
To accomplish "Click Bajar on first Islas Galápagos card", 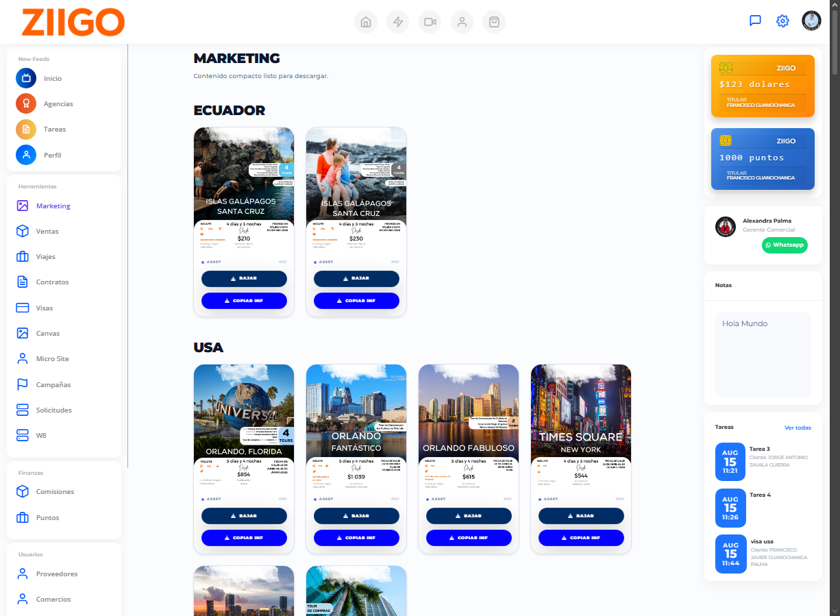I will [244, 279].
